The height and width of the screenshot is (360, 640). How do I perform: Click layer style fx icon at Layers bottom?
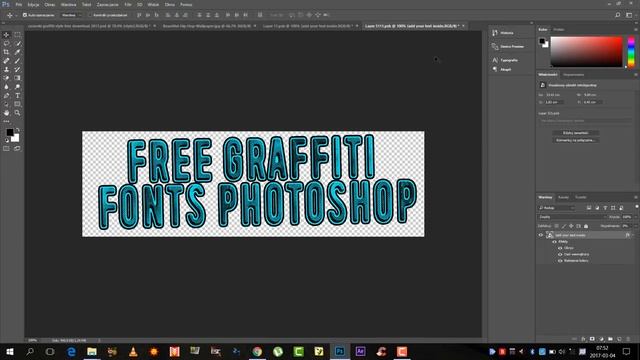(583, 339)
